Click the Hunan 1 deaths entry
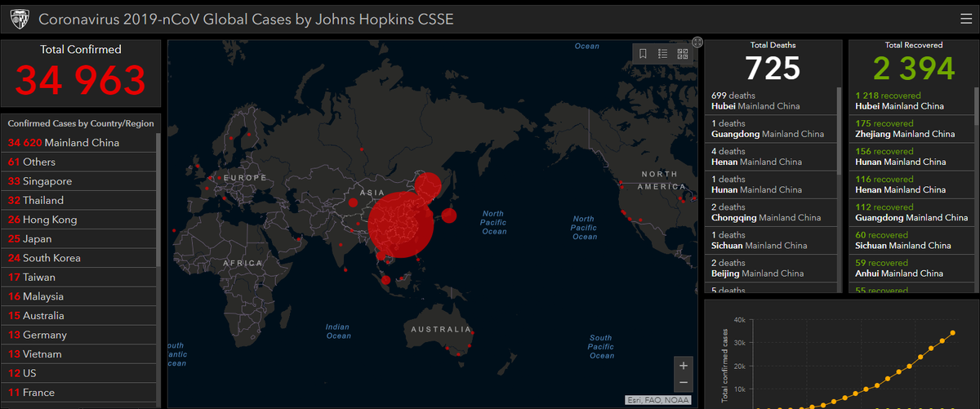 (x=771, y=184)
